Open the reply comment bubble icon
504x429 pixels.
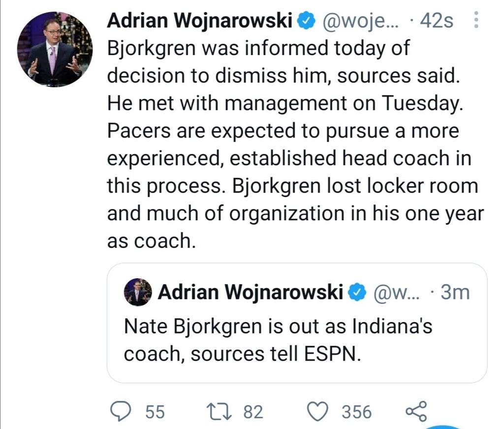(121, 412)
